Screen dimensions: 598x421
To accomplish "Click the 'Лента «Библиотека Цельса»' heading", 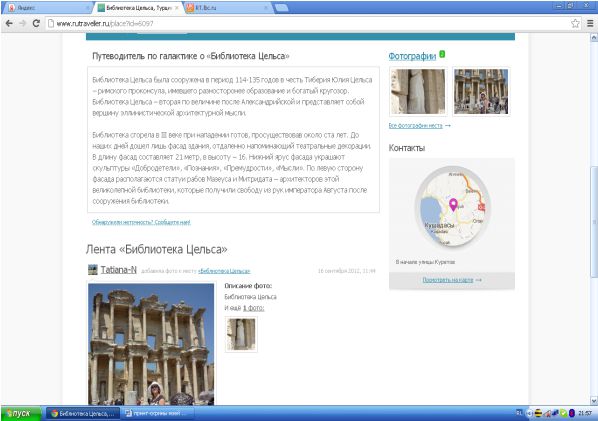I will pos(156,249).
